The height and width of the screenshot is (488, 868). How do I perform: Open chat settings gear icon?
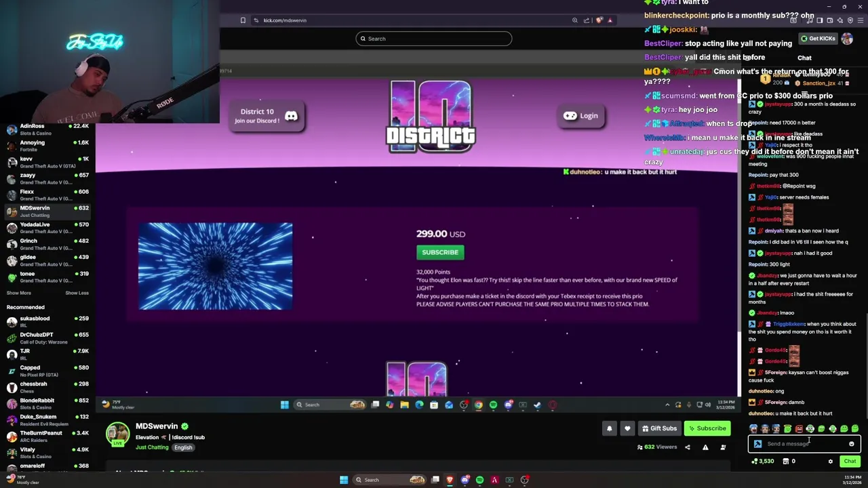[830, 462]
